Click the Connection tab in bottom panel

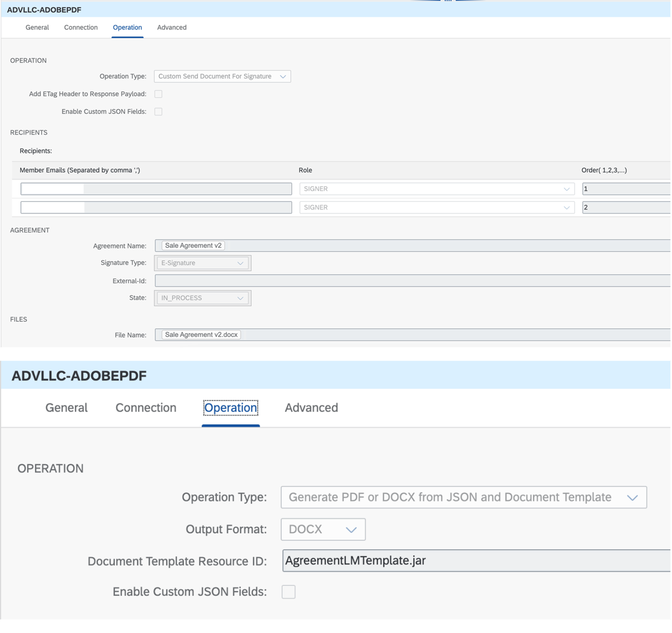(x=146, y=408)
